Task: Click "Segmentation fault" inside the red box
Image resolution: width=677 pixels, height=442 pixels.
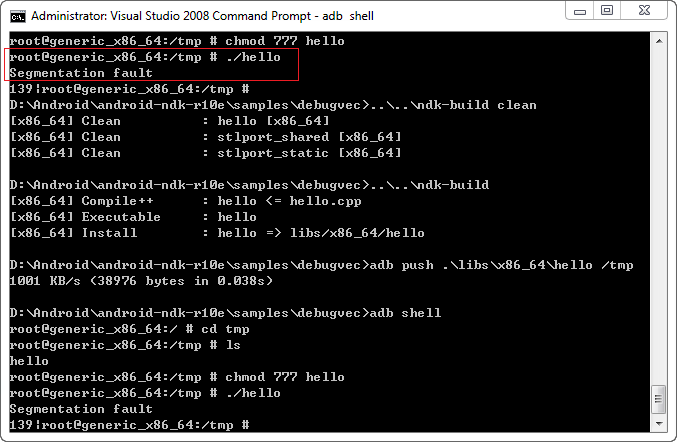Action: click(81, 73)
